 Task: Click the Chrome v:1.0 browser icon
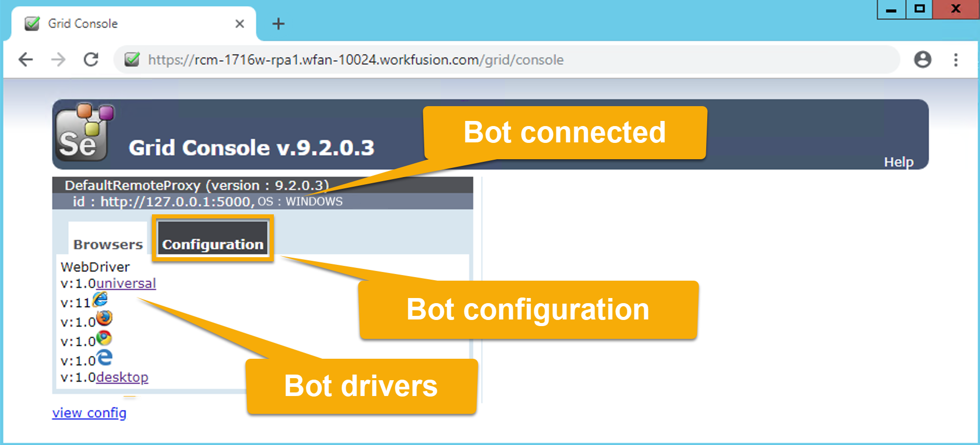[x=104, y=338]
